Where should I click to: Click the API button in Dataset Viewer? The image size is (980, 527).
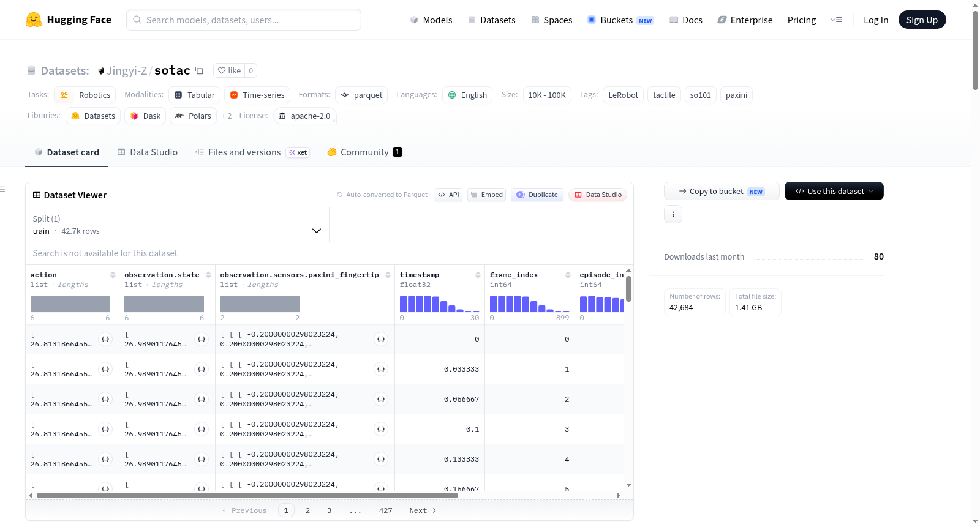coord(448,195)
